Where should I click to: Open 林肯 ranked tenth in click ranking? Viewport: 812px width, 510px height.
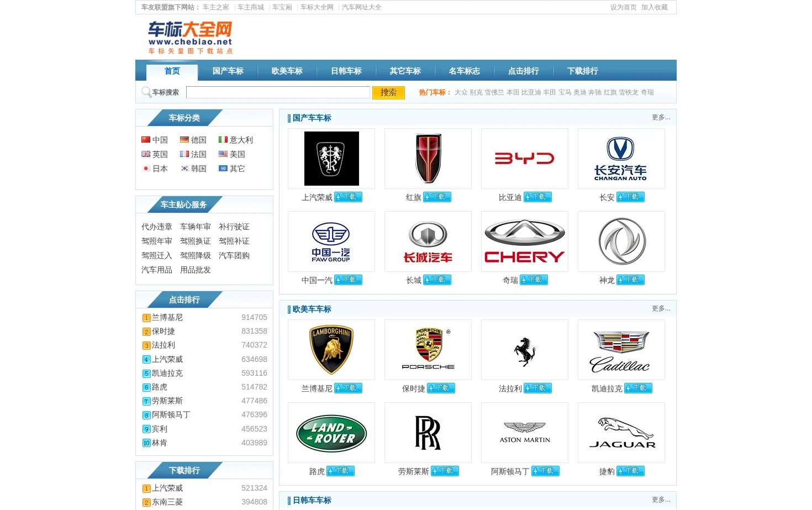[160, 443]
